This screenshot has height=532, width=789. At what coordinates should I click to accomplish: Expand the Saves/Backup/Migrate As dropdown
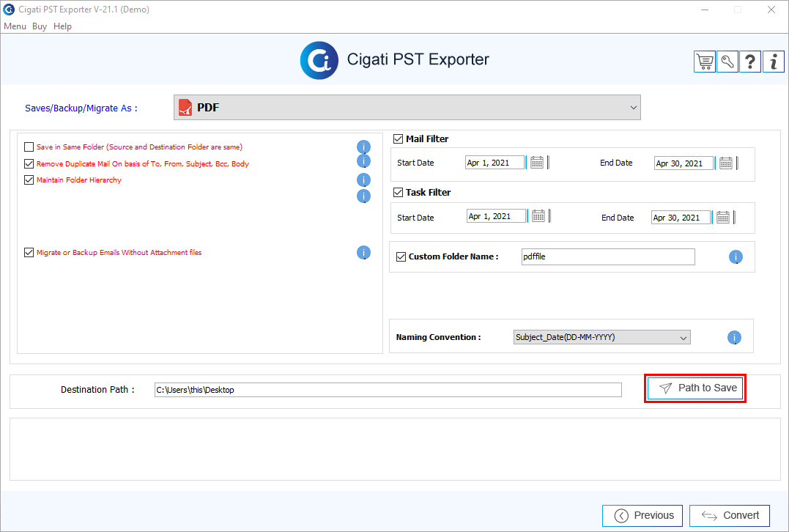(x=407, y=107)
